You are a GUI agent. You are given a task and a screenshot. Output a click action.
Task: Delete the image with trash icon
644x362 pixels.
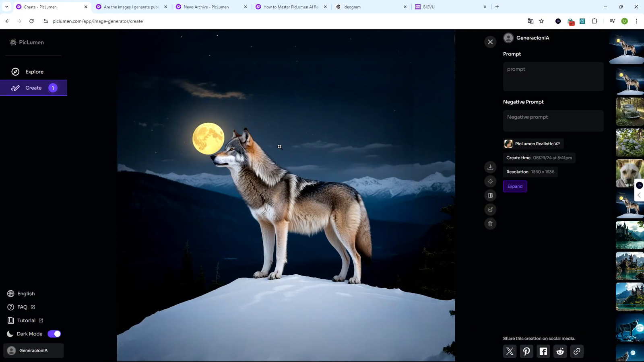pyautogui.click(x=490, y=224)
